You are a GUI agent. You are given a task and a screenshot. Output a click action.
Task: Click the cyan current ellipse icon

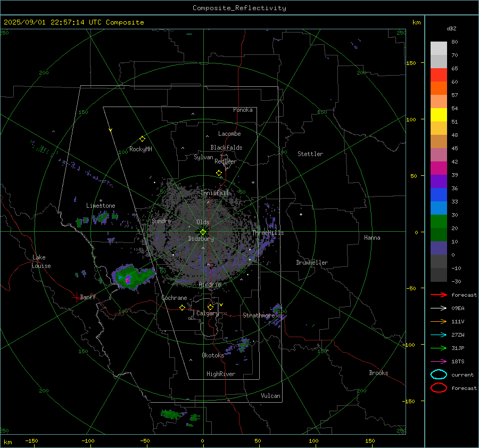pyautogui.click(x=439, y=374)
